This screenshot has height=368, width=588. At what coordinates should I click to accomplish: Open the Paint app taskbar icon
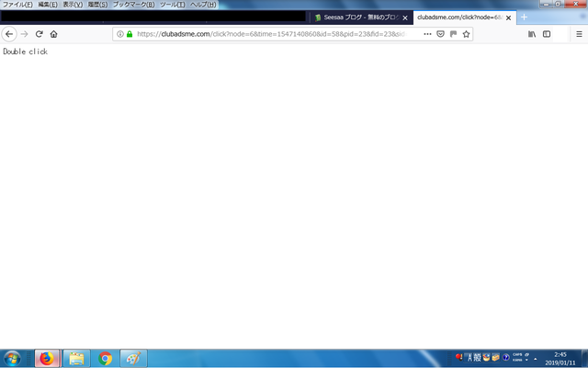tap(133, 359)
